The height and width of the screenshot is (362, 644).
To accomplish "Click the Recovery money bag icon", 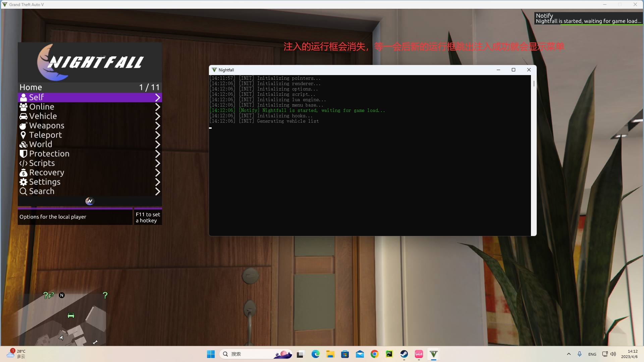I will click(23, 173).
